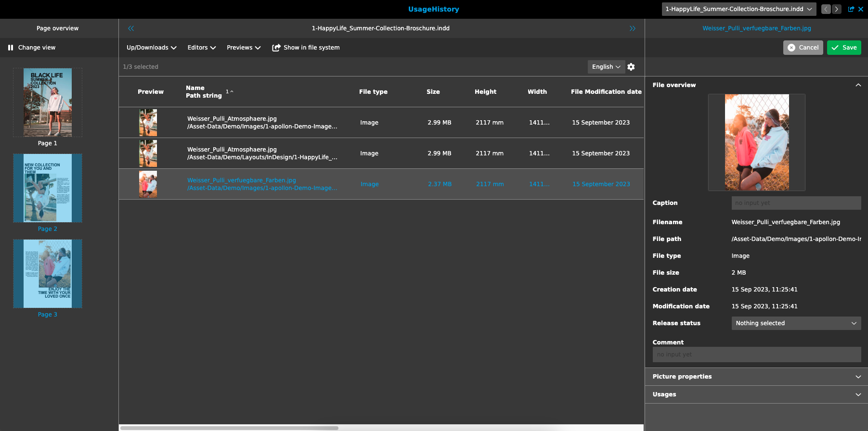868x431 pixels.
Task: Go to previous document arrow
Action: (x=826, y=9)
